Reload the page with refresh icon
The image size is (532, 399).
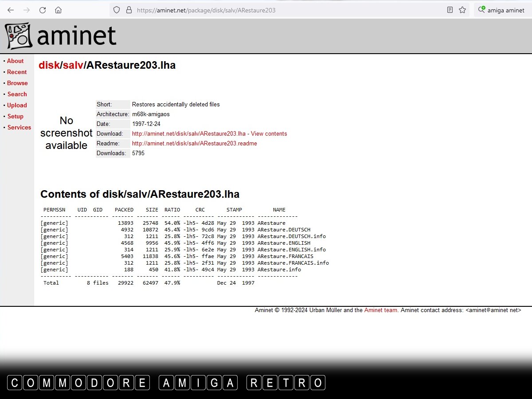[x=43, y=10]
